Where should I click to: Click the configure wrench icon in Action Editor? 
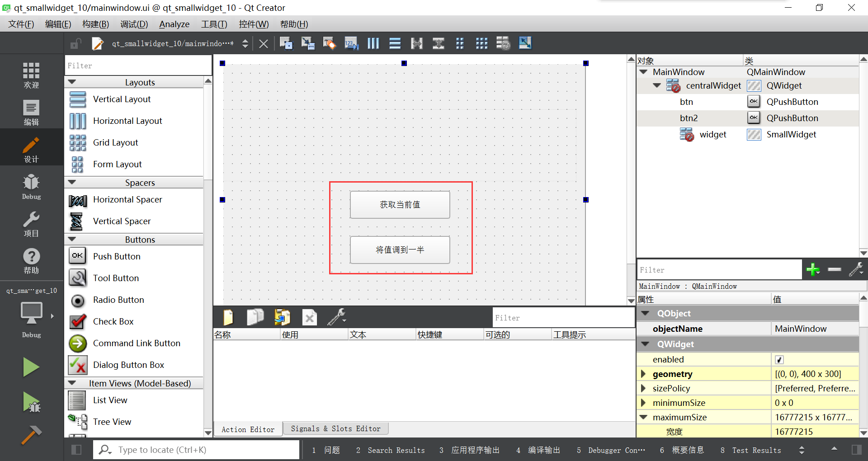pos(337,317)
